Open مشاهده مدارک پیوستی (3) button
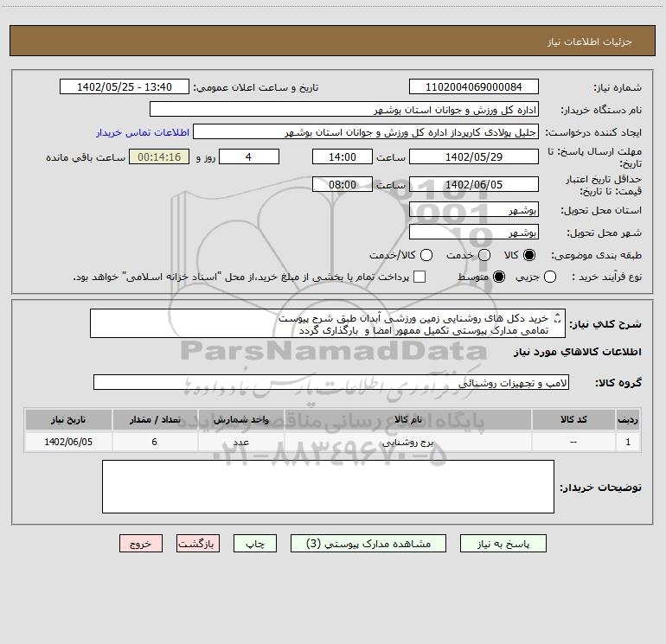 coord(368,544)
